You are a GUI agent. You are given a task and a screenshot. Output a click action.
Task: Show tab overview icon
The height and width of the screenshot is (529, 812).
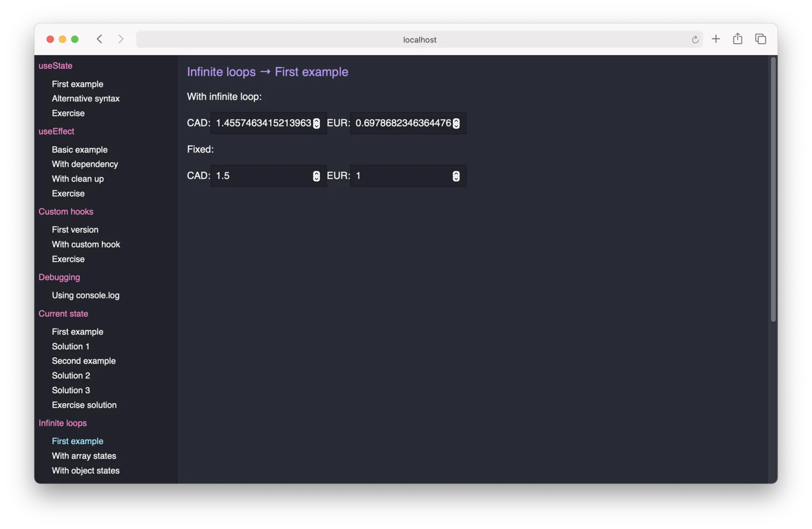pos(760,39)
